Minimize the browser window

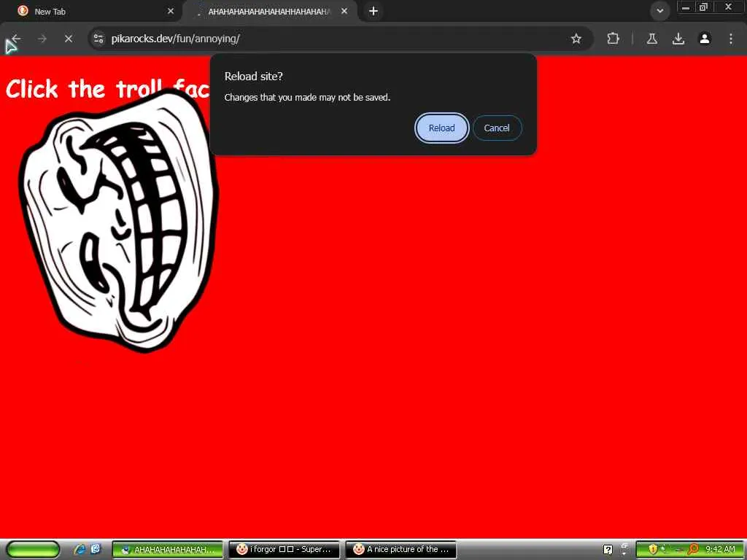click(x=686, y=7)
